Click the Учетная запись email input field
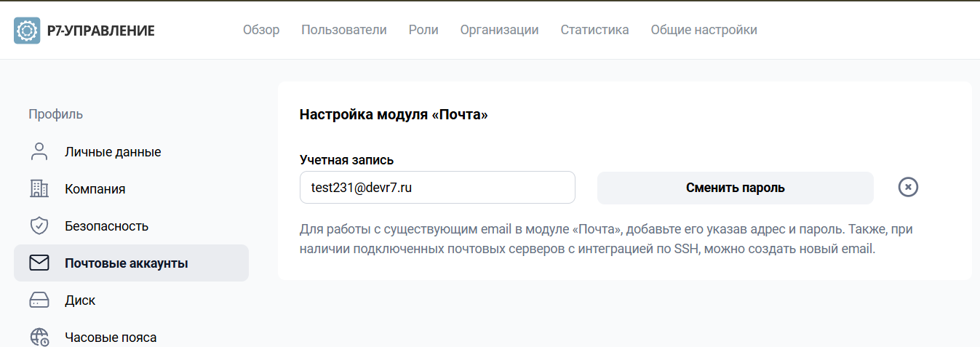Screen dimensions: 980x347 pyautogui.click(x=437, y=188)
